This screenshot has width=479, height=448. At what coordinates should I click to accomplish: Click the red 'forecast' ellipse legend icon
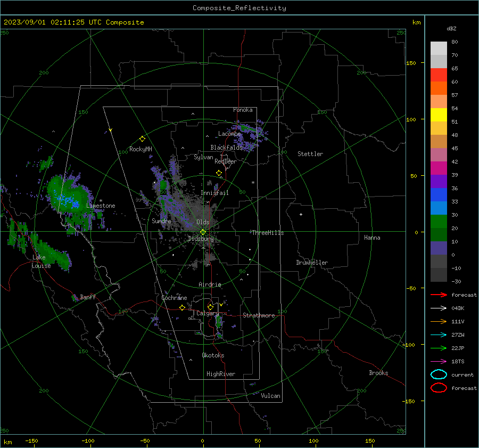coord(439,388)
